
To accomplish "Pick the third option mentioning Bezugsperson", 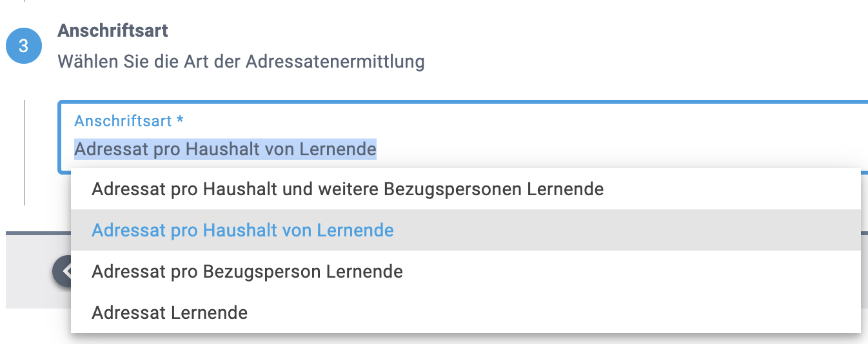I will tap(247, 271).
